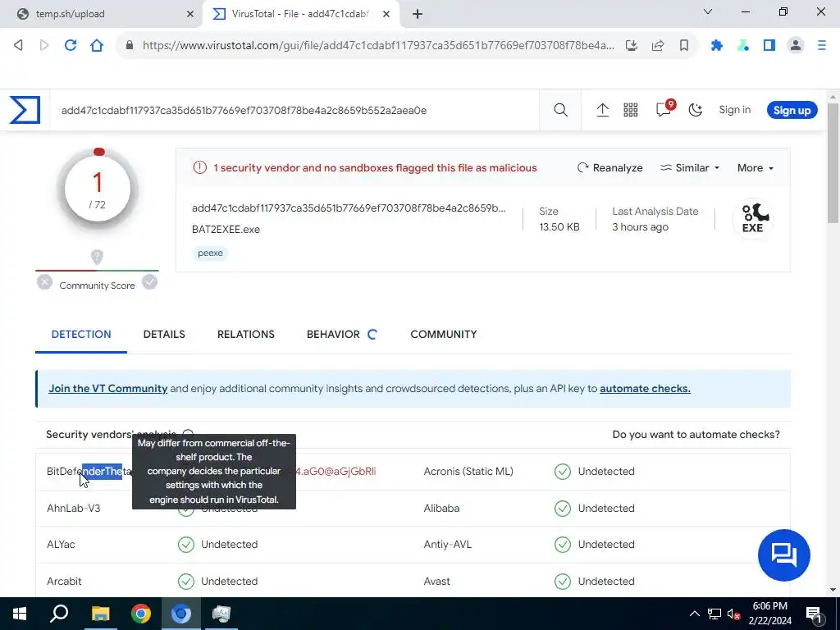
Task: Open the browser main menu icon
Action: pyautogui.click(x=822, y=46)
